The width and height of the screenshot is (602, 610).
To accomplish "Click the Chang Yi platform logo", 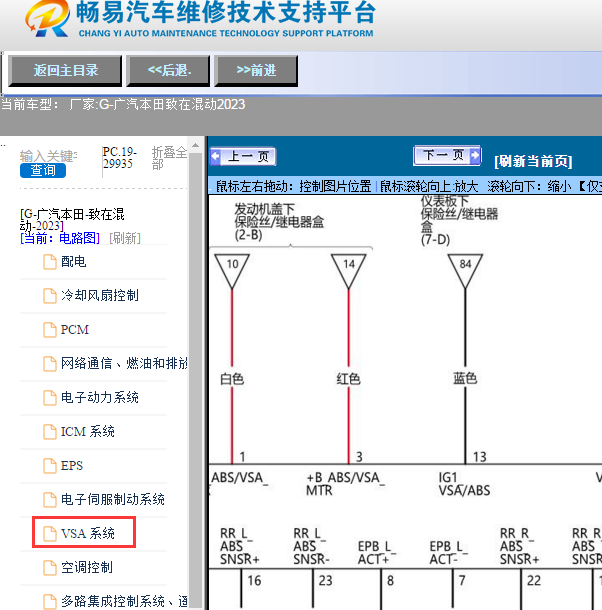I will click(x=48, y=18).
